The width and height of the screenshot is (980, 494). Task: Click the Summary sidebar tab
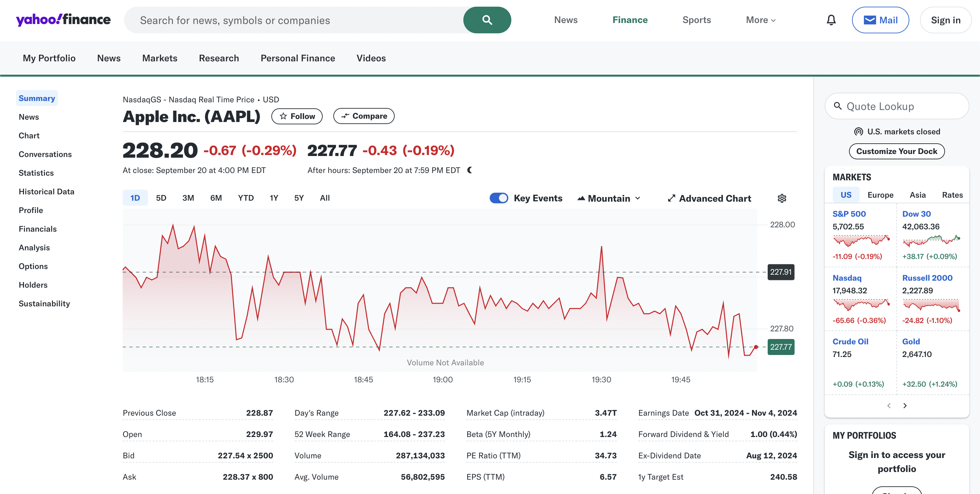[x=37, y=98]
